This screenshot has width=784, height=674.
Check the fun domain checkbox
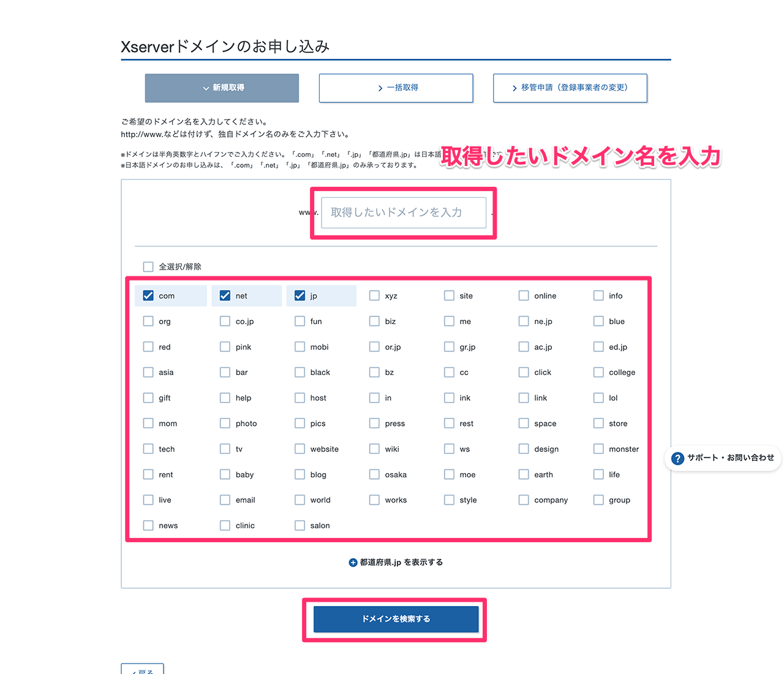(x=300, y=321)
